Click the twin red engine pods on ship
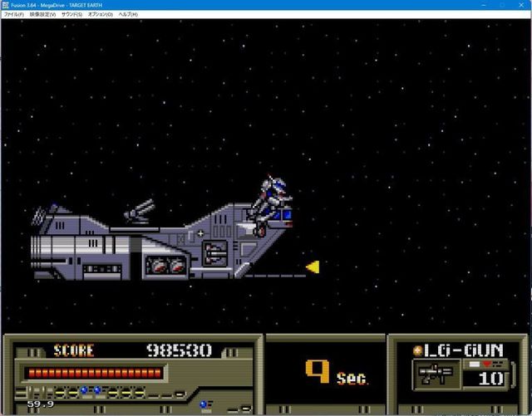Screen dimensions: 532x416 click(x=166, y=265)
